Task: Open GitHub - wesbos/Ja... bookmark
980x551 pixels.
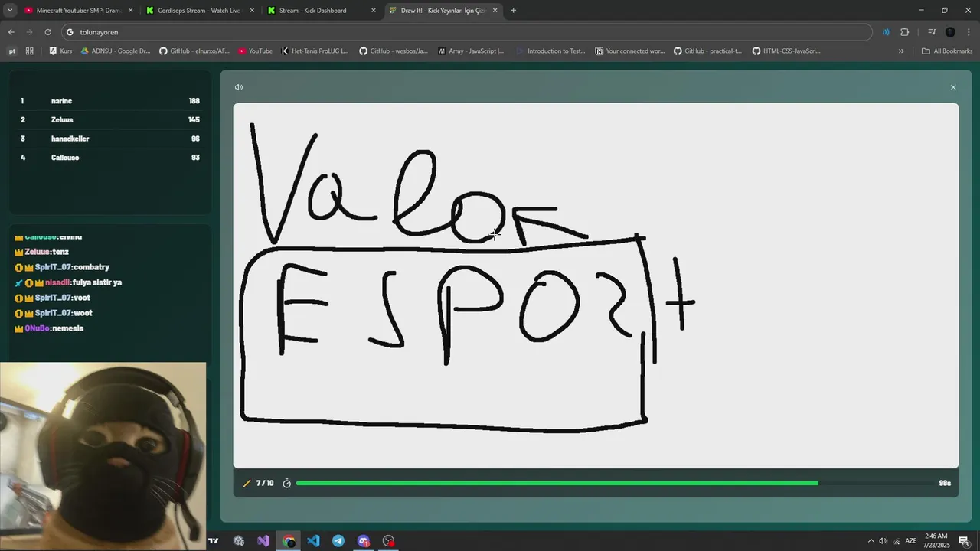Action: pos(394,51)
